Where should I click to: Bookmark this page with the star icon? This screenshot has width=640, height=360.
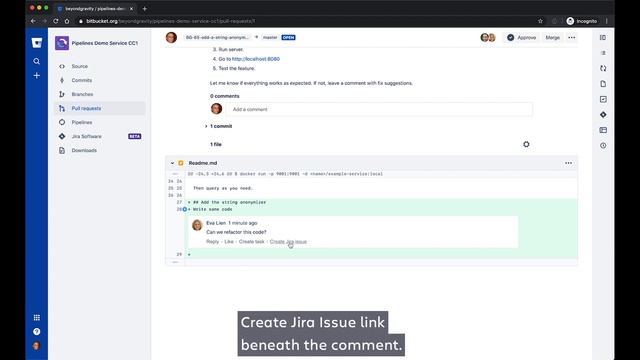coord(540,21)
